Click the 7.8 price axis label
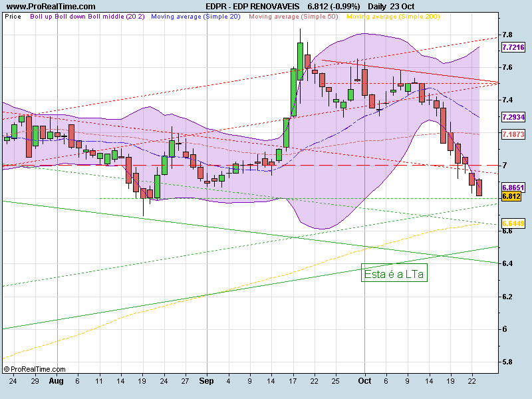 tap(507, 35)
